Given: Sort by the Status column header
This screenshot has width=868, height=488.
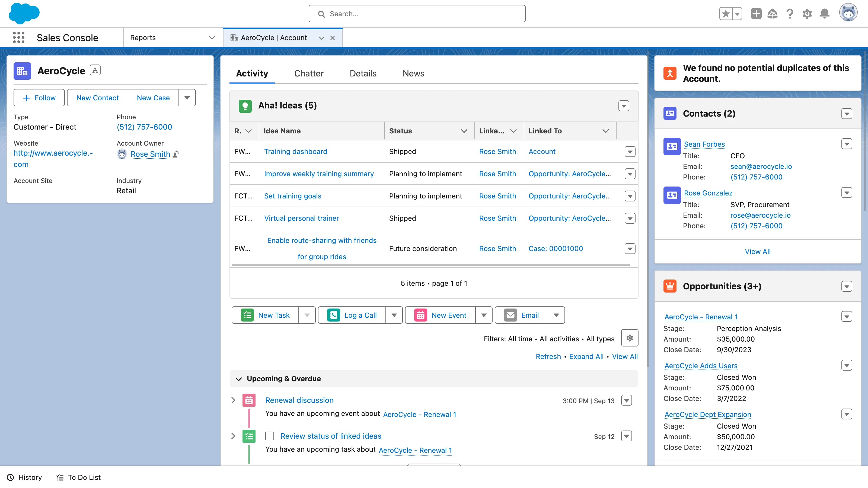Looking at the screenshot, I should coord(401,131).
